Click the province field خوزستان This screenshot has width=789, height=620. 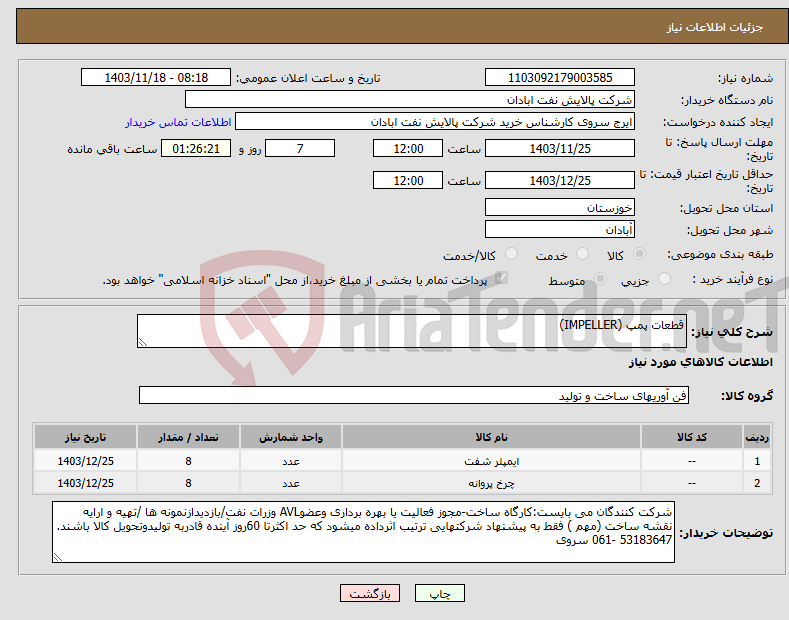560,207
